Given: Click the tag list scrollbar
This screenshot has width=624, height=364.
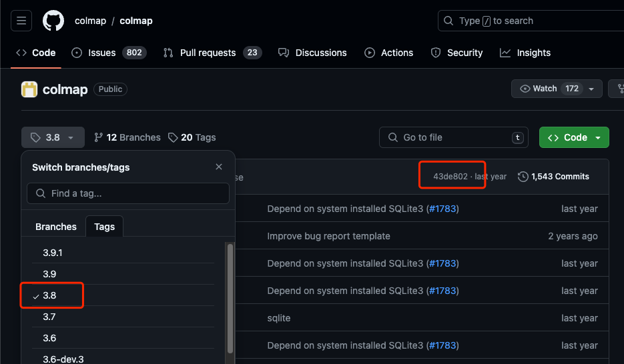Looking at the screenshot, I should click(230, 298).
